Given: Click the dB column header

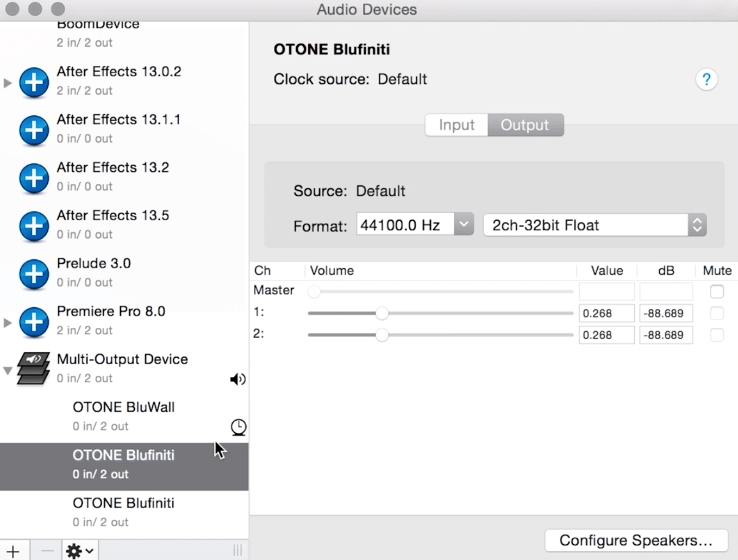Looking at the screenshot, I should 666,271.
